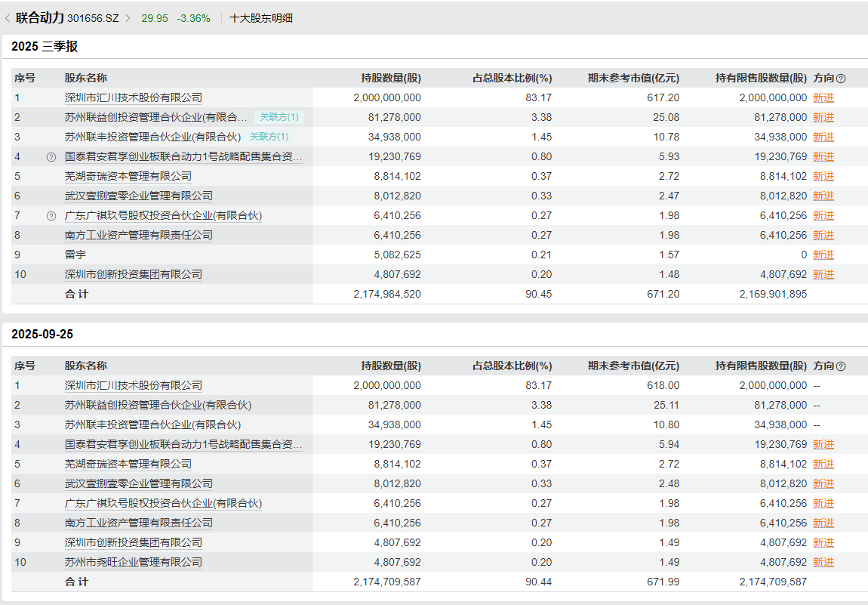This screenshot has height=605, width=868.
Task: Click question mark icon before 国泰君安君享 row
Action: (x=52, y=156)
